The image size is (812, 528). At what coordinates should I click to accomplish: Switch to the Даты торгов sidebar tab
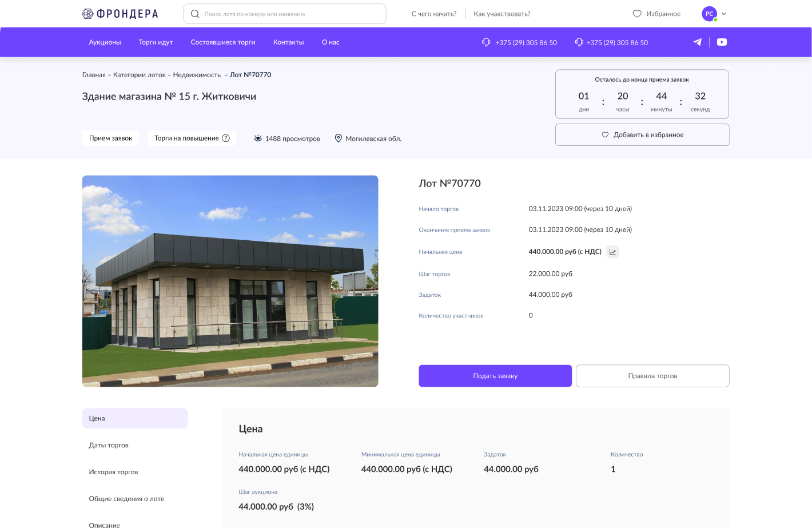(109, 445)
